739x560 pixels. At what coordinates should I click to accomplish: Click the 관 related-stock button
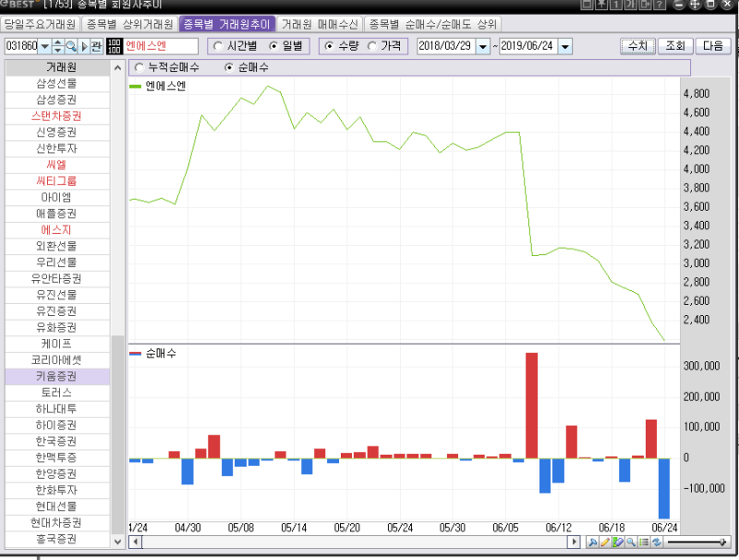pos(96,46)
